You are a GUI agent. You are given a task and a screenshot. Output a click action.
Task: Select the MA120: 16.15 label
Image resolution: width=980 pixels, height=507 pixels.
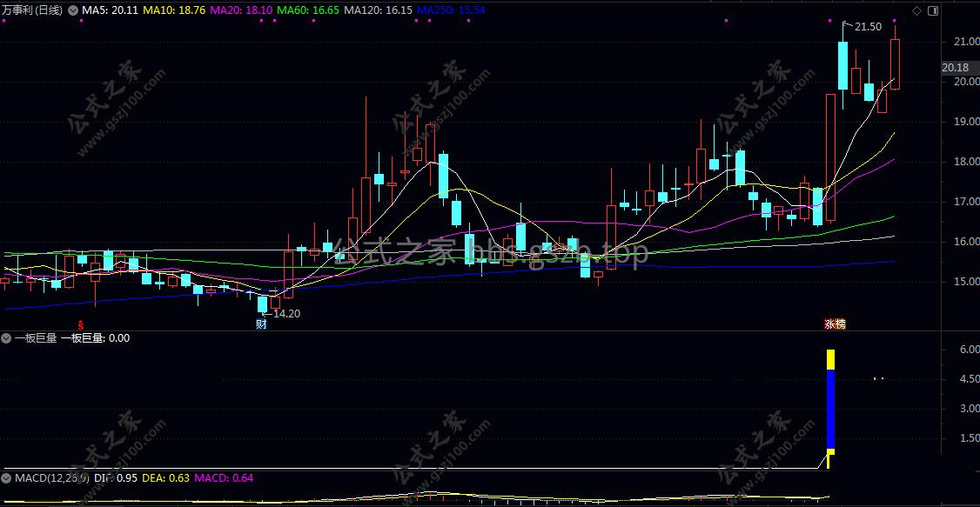[378, 10]
